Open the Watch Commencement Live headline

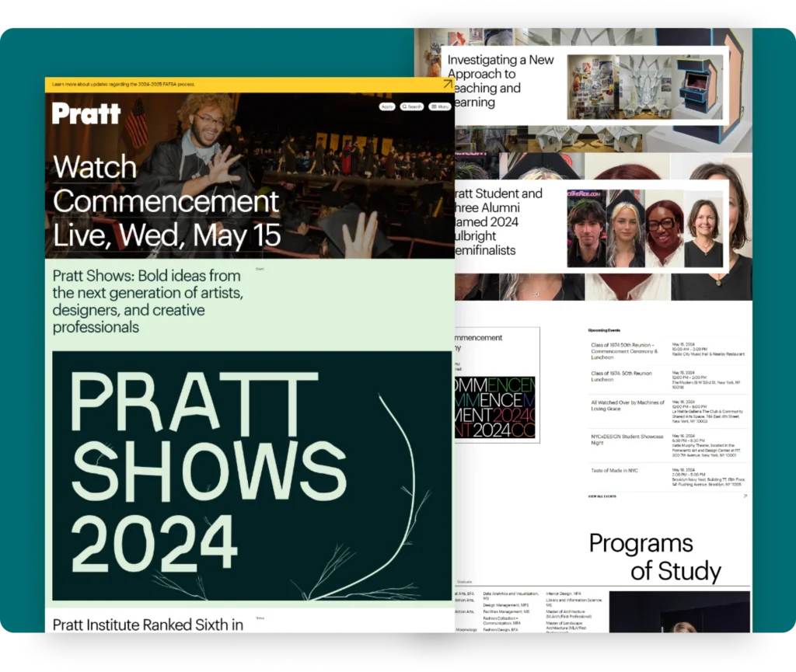click(166, 201)
